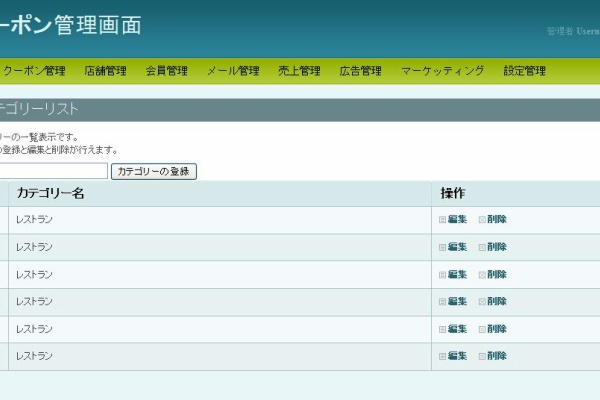Open the 売上管理 menu
This screenshot has height=400, width=600.
click(x=299, y=71)
